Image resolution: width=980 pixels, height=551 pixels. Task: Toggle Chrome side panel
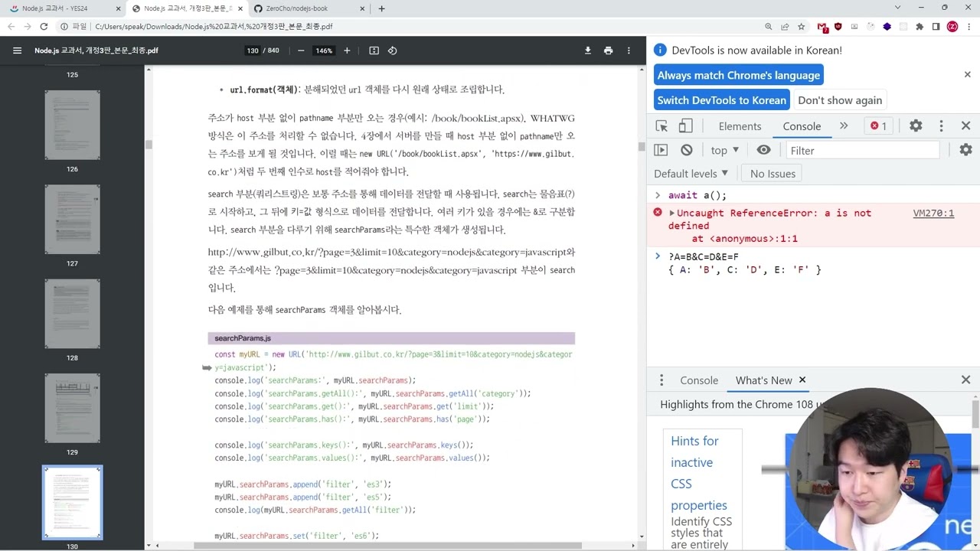(936, 26)
